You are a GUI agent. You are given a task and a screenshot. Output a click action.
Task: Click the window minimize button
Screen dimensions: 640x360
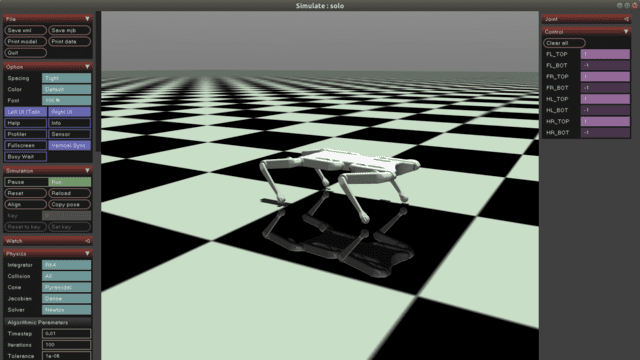(620, 5)
